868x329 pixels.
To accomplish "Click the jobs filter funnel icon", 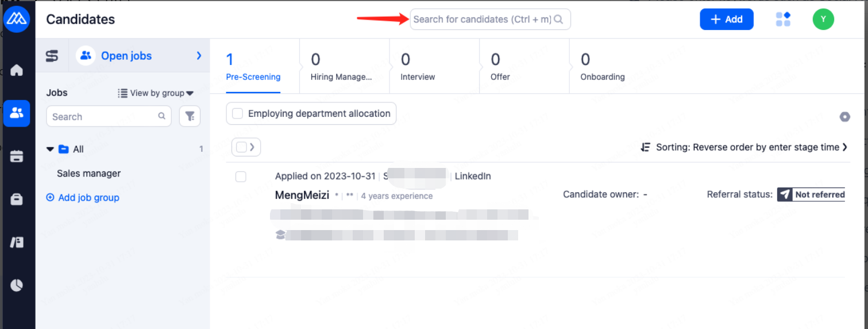I will [x=190, y=117].
